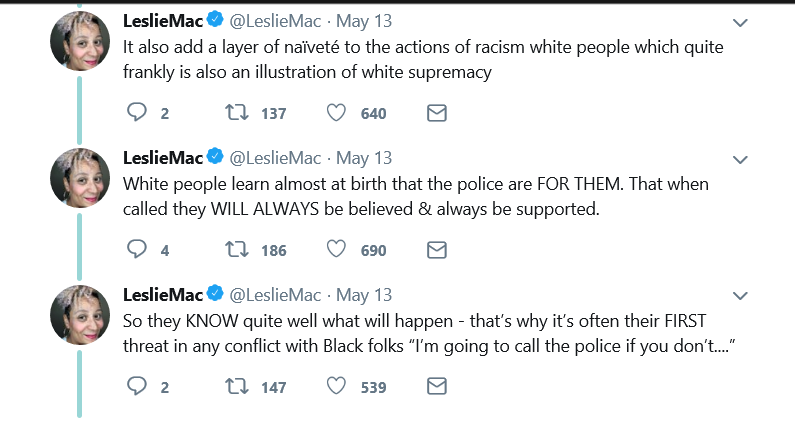Like the tweet with 539 likes
This screenshot has width=795, height=421.
click(x=337, y=387)
